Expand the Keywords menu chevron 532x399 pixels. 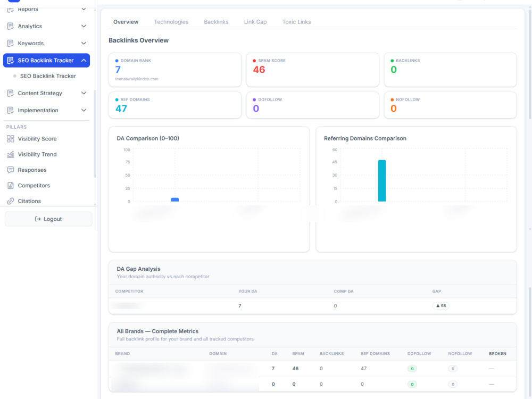point(84,44)
